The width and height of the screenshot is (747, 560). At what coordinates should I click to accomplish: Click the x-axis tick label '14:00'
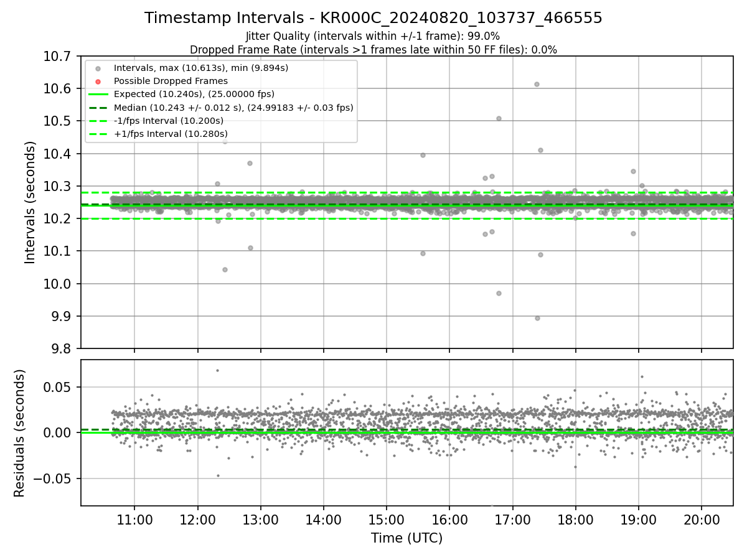pyautogui.click(x=324, y=520)
